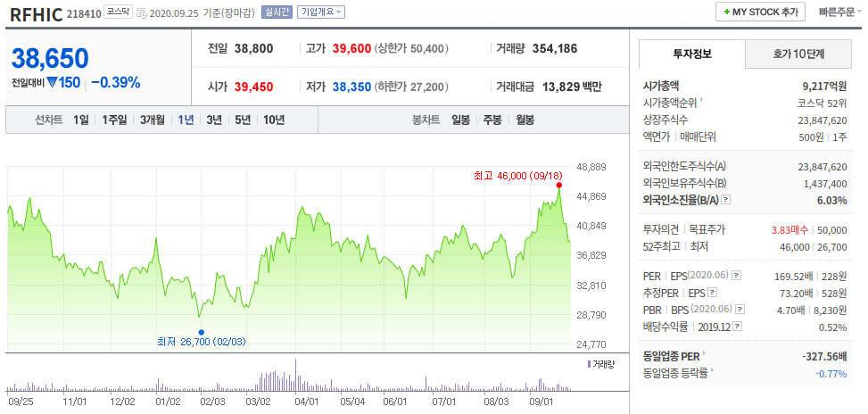This screenshot has height=414, width=868.
Task: Click the 0.52% dividend yield value
Action: (x=833, y=327)
